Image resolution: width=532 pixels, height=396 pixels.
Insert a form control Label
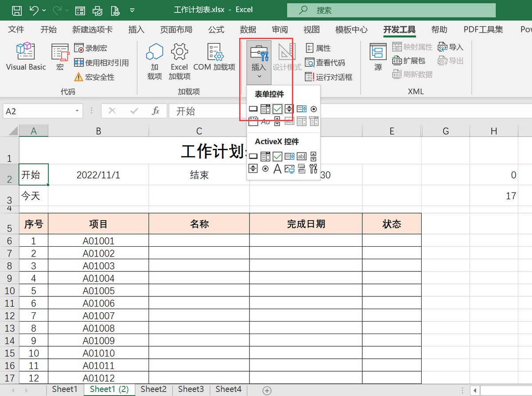click(265, 121)
